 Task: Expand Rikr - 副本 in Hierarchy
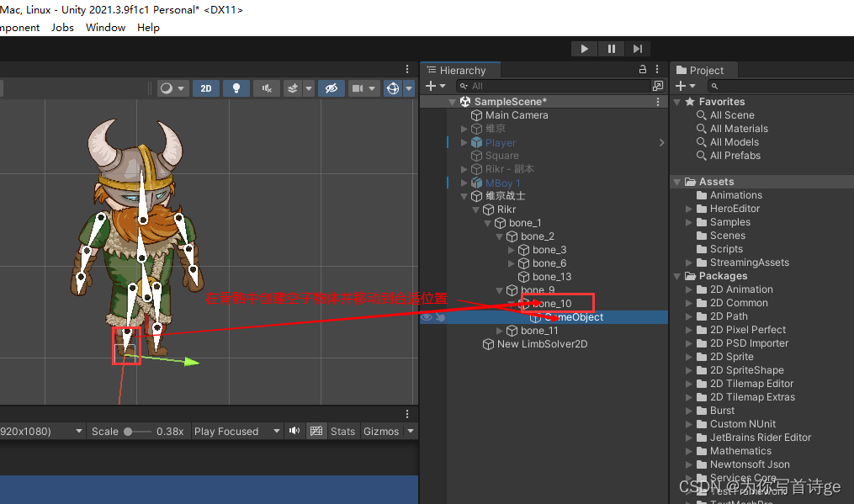pyautogui.click(x=464, y=169)
